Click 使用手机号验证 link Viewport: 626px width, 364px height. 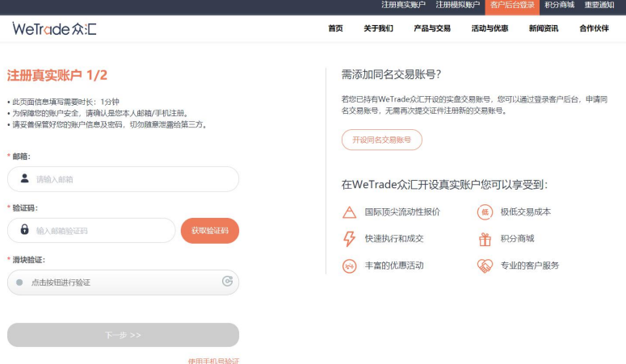click(x=213, y=361)
